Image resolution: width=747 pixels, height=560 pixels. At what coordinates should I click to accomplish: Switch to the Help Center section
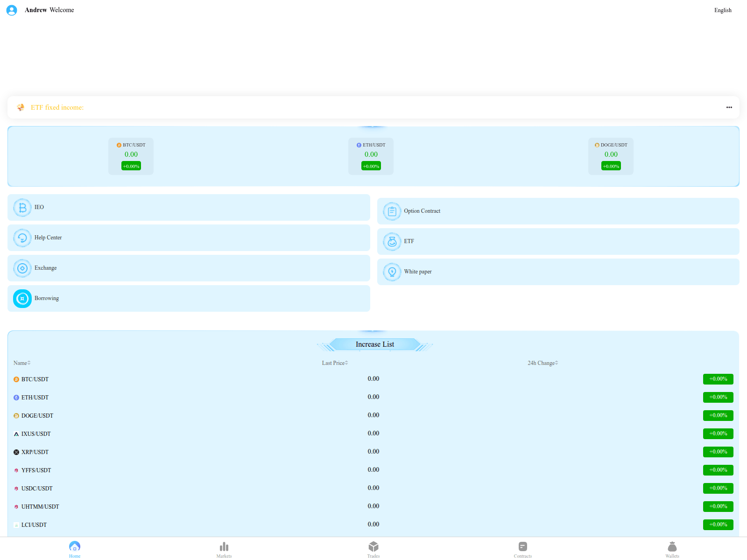pyautogui.click(x=22, y=238)
